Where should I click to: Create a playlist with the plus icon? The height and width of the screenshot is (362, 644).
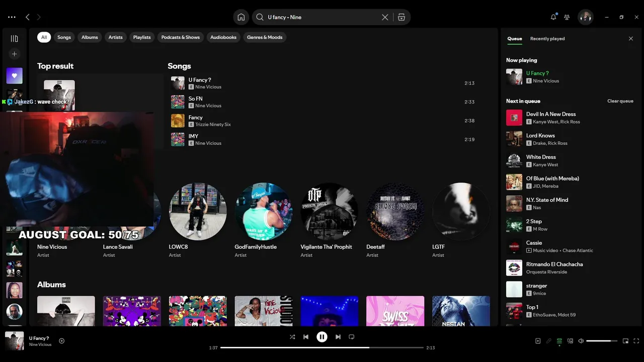tap(14, 54)
